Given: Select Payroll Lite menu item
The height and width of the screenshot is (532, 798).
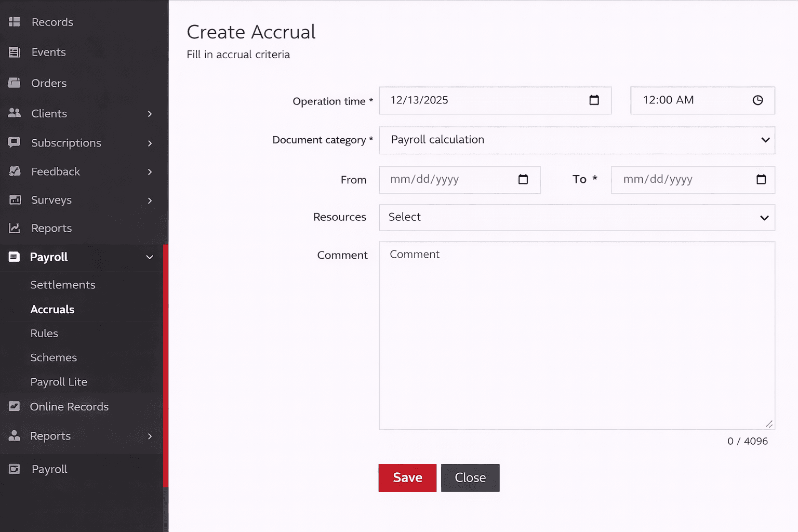Looking at the screenshot, I should pyautogui.click(x=59, y=382).
